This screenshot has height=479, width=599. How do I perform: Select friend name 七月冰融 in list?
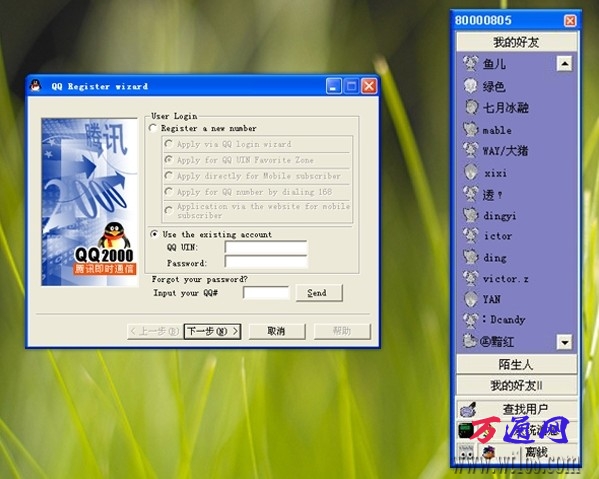tap(506, 108)
